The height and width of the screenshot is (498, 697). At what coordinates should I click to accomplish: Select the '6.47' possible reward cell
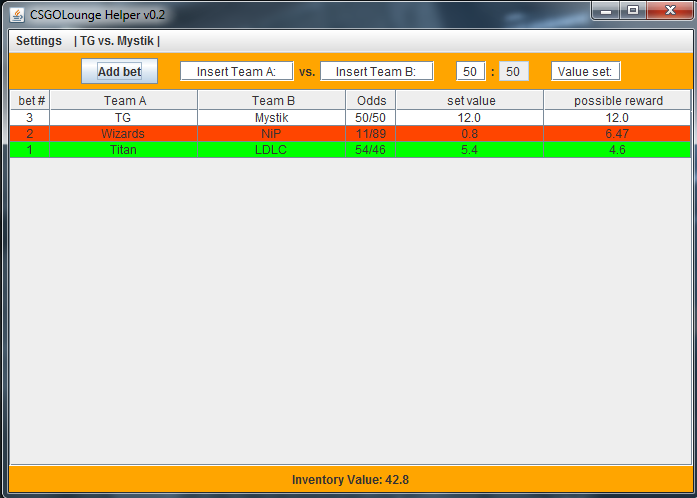point(617,134)
